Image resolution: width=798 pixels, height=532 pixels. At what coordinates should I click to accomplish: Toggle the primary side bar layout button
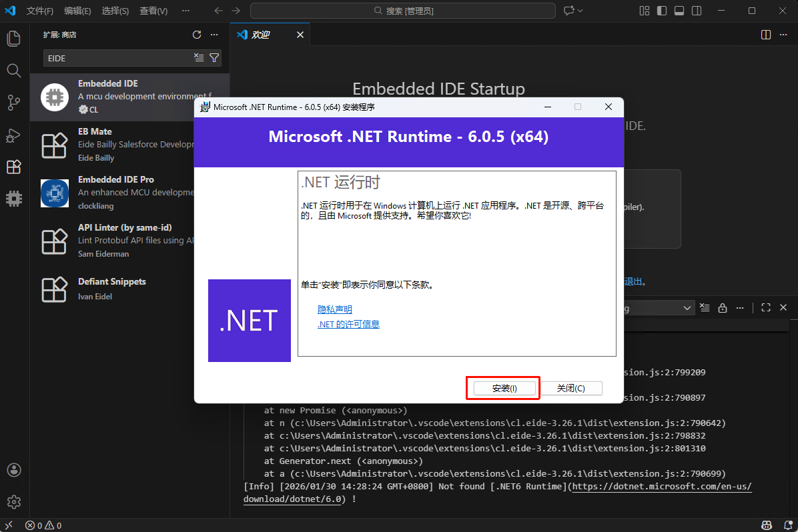(661, 11)
